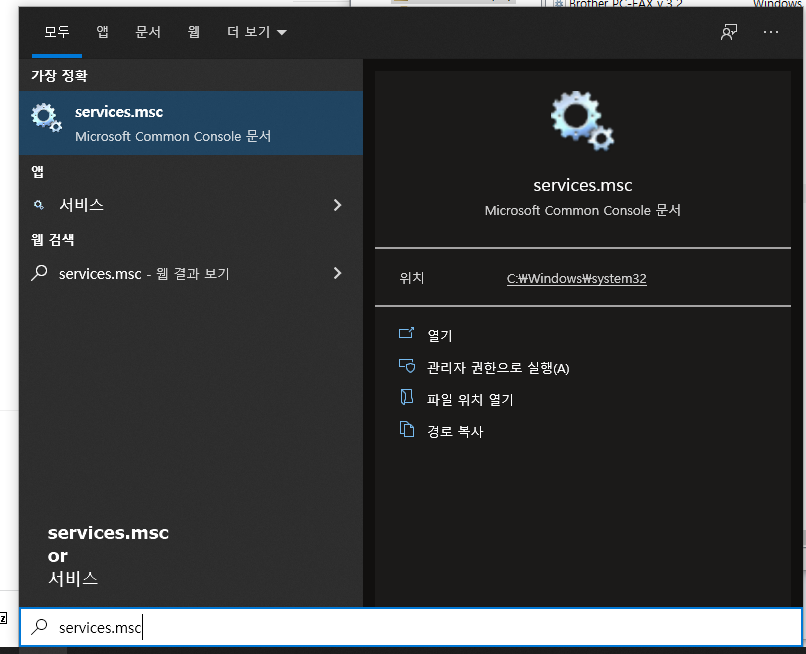Click the copy path icon
This screenshot has height=654, width=806.
pos(407,429)
